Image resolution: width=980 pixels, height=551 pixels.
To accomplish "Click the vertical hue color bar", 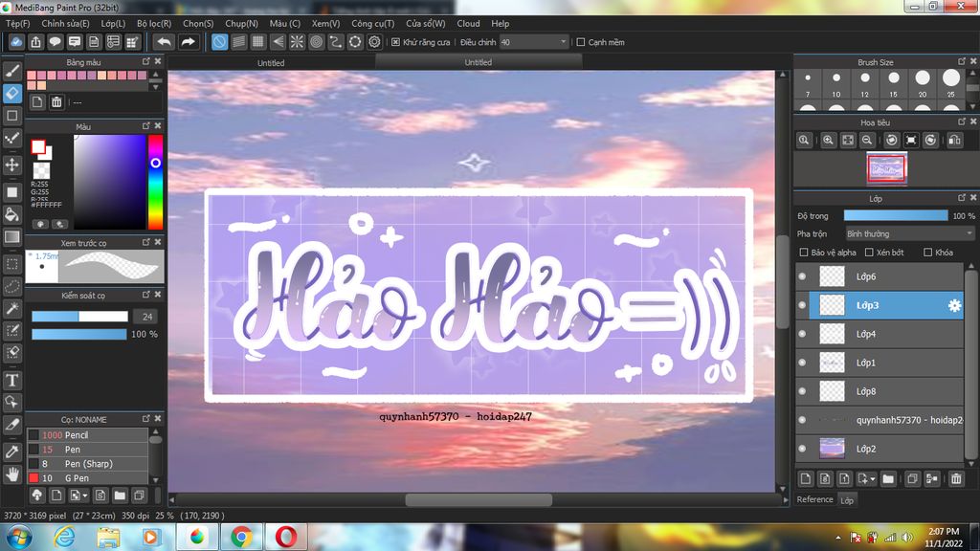I will (155, 182).
